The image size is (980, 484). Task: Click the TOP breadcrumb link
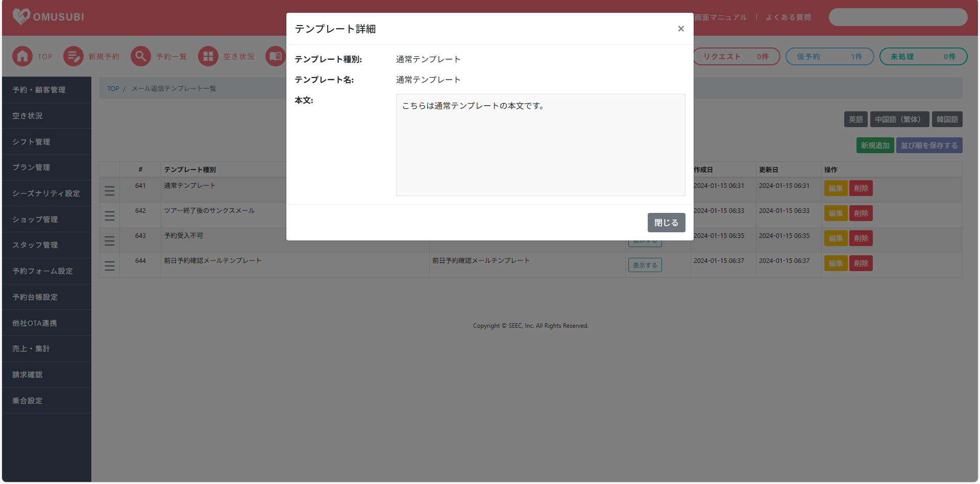coord(113,89)
